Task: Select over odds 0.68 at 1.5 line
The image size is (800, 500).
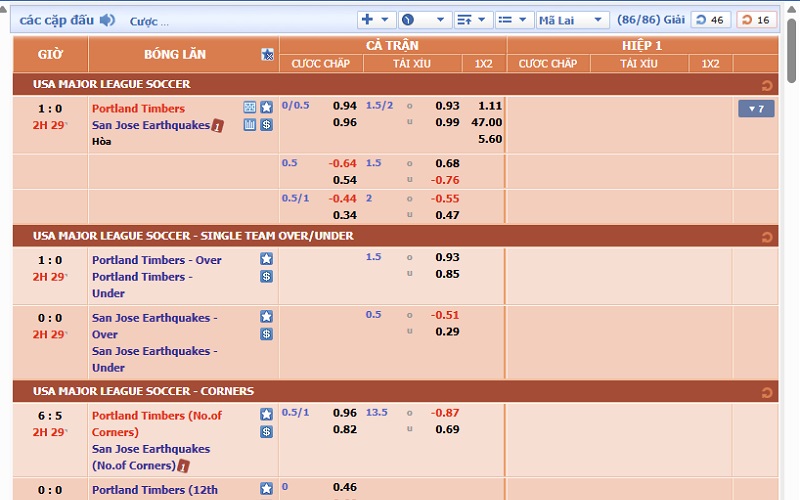Action: tap(447, 163)
